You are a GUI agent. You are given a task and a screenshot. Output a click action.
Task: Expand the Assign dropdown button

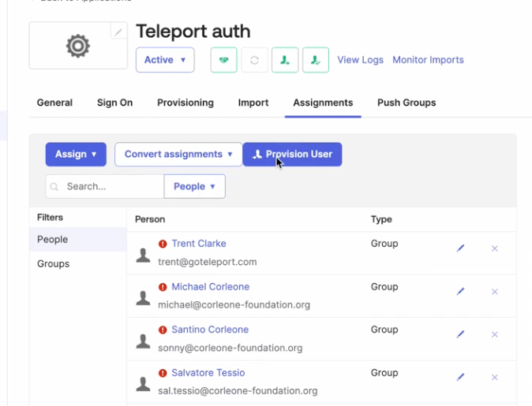(76, 155)
